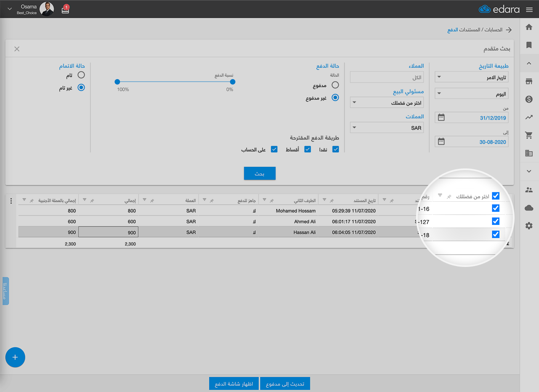Open the dollar accounting icon in sidebar
This screenshot has width=539, height=392.
pos(529,99)
